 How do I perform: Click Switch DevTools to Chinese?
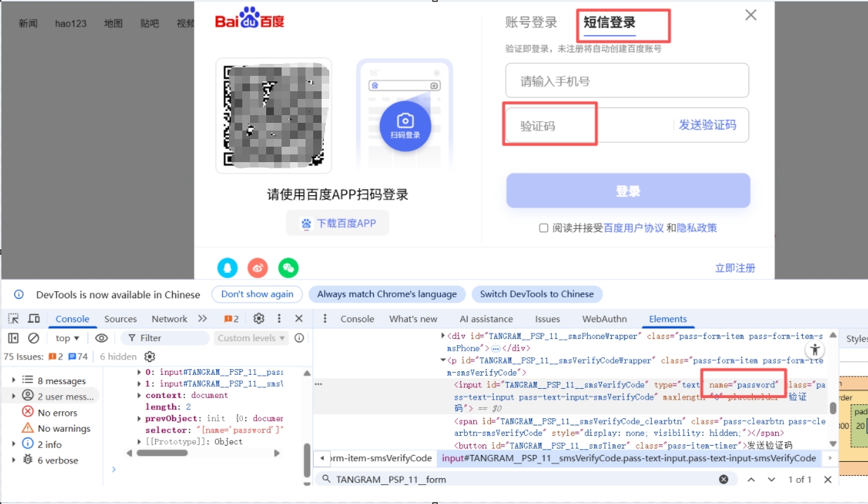(x=537, y=294)
